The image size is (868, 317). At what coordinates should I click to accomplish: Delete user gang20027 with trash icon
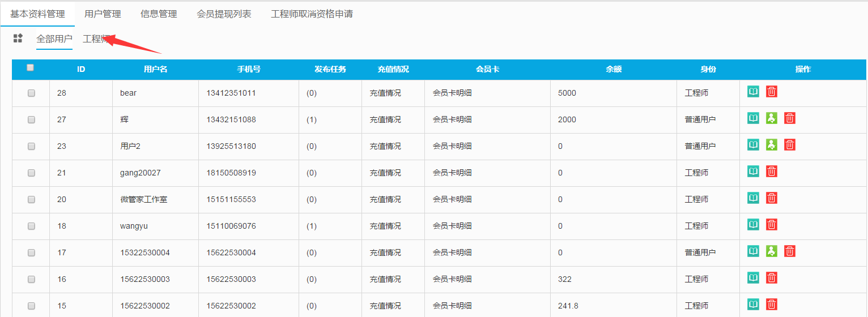coord(771,172)
